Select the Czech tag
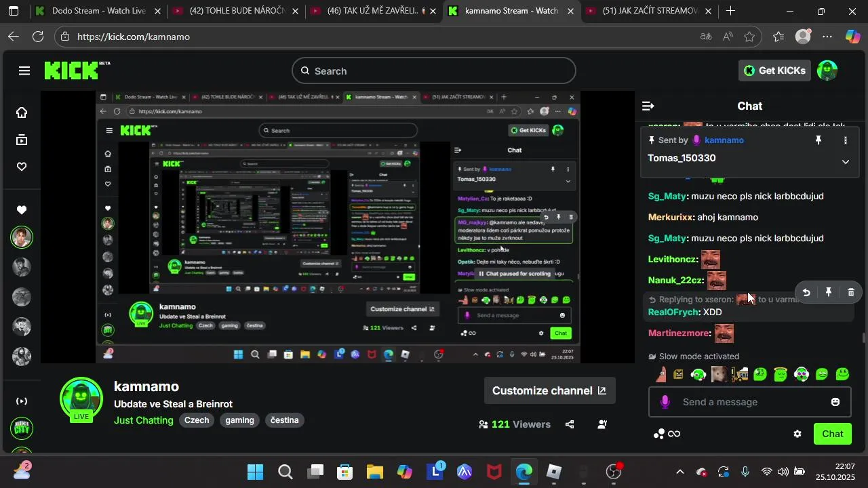The image size is (868, 488). click(197, 420)
